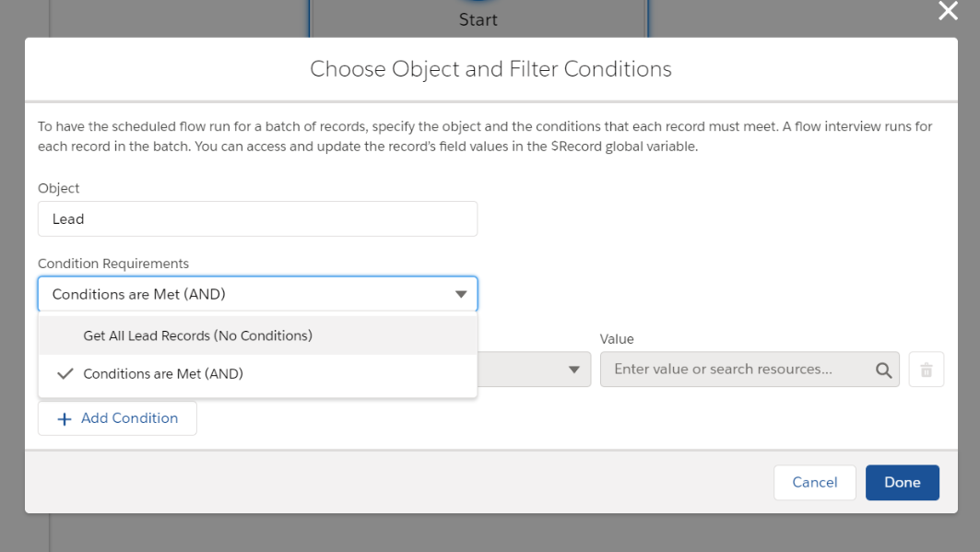
Task: Click the Start node behind the modal
Action: coord(478,18)
